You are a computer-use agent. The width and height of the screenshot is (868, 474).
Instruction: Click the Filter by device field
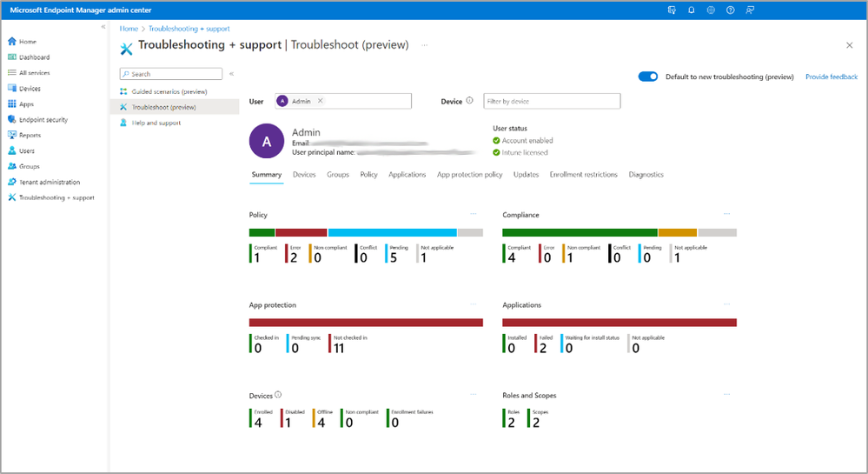(x=552, y=102)
